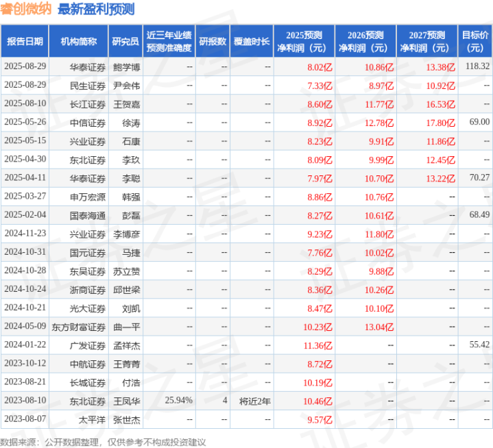Select analyst 鲍学博 in the table
The height and width of the screenshot is (448, 493).
(126, 67)
